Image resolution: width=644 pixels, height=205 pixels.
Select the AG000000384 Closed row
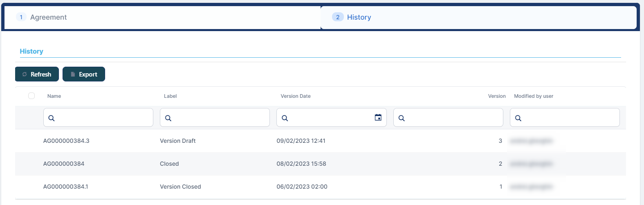pyautogui.click(x=245, y=164)
